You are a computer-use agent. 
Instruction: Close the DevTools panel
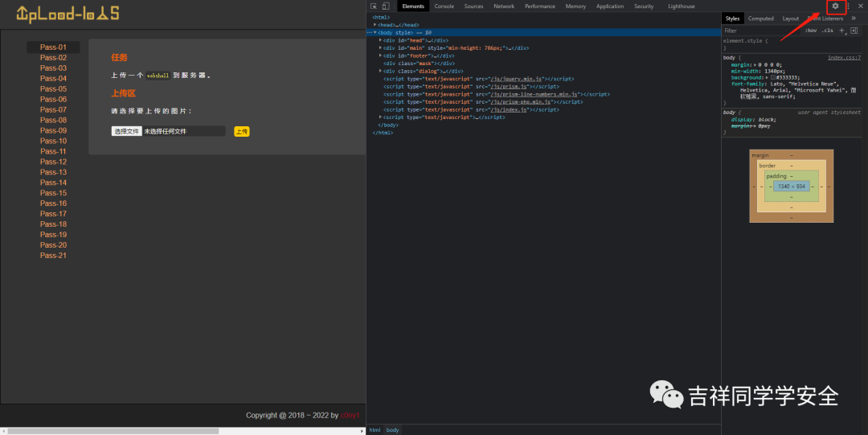click(x=860, y=6)
